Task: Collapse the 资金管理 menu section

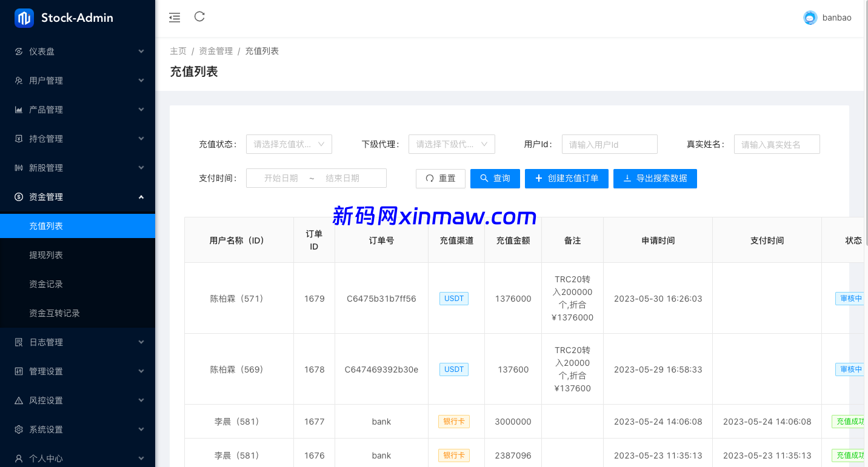Action: point(78,197)
